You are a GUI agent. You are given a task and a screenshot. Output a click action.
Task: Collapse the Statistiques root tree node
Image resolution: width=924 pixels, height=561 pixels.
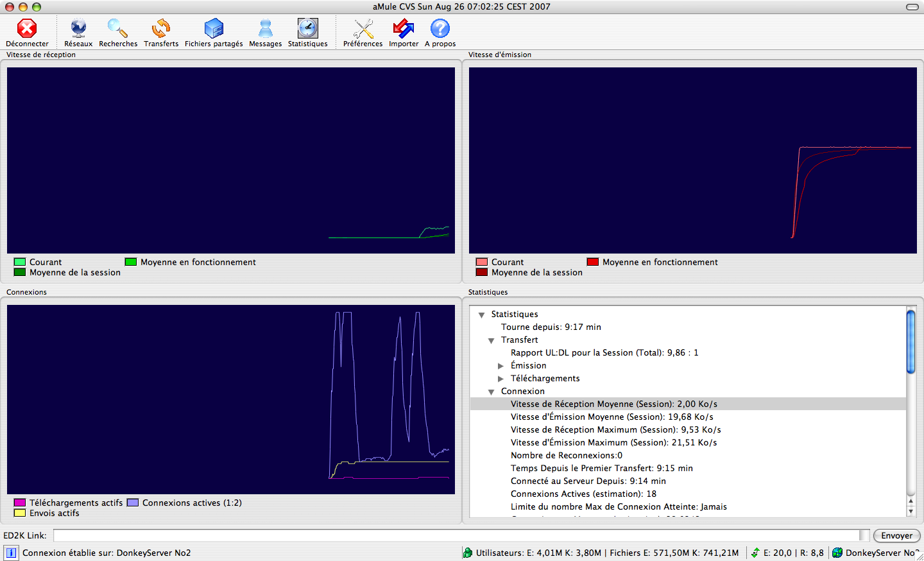[481, 315]
